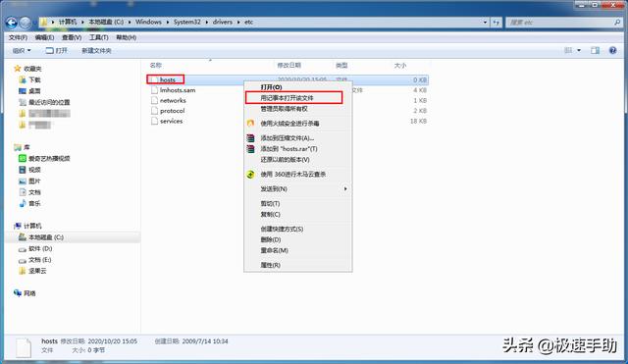Click the Back navigation arrow button
The height and width of the screenshot is (364, 628).
(11, 23)
